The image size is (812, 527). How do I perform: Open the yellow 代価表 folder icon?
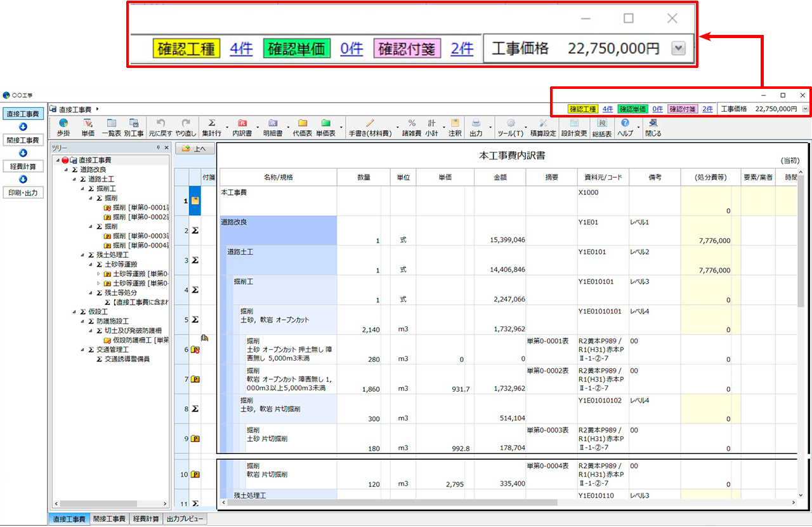tap(303, 128)
